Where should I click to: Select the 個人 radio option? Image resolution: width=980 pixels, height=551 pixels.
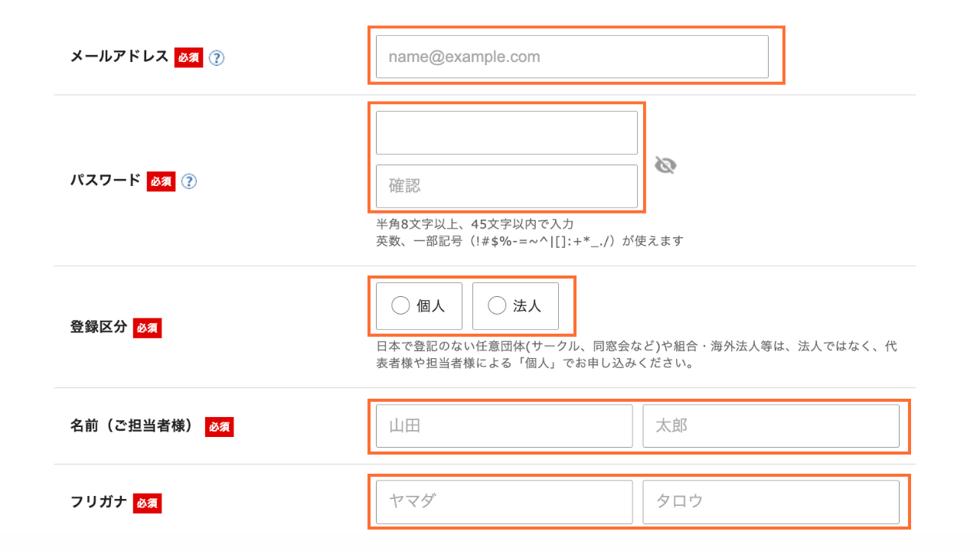419,306
